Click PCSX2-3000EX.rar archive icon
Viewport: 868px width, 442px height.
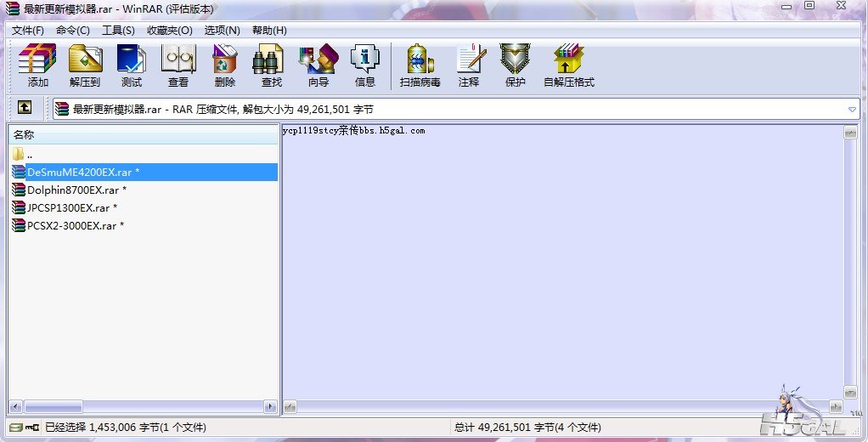pyautogui.click(x=19, y=225)
